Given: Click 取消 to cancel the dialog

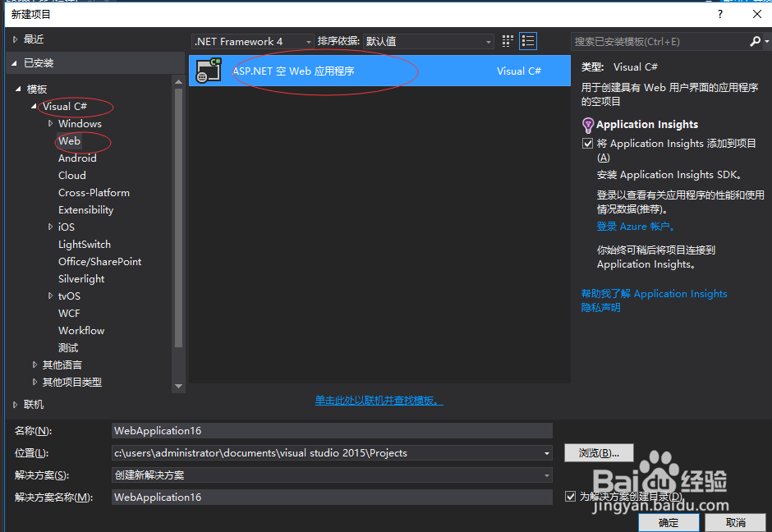Looking at the screenshot, I should [736, 523].
